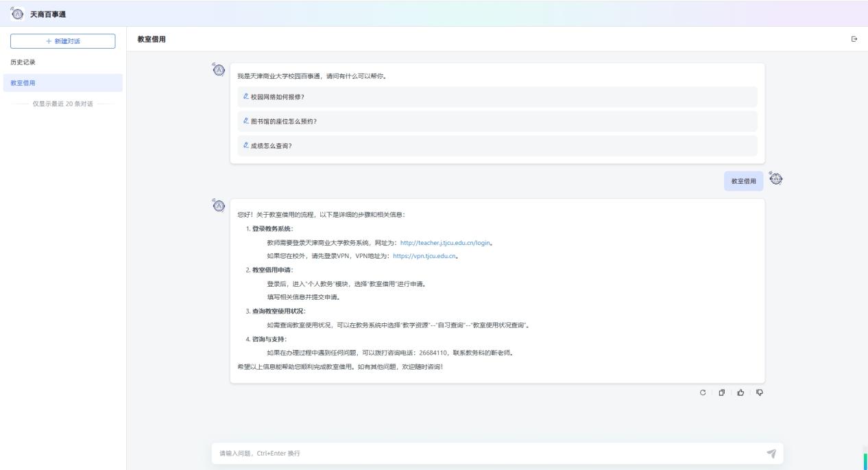Click the 天商百事通 logo in header
The width and height of the screenshot is (868, 470).
15,13
